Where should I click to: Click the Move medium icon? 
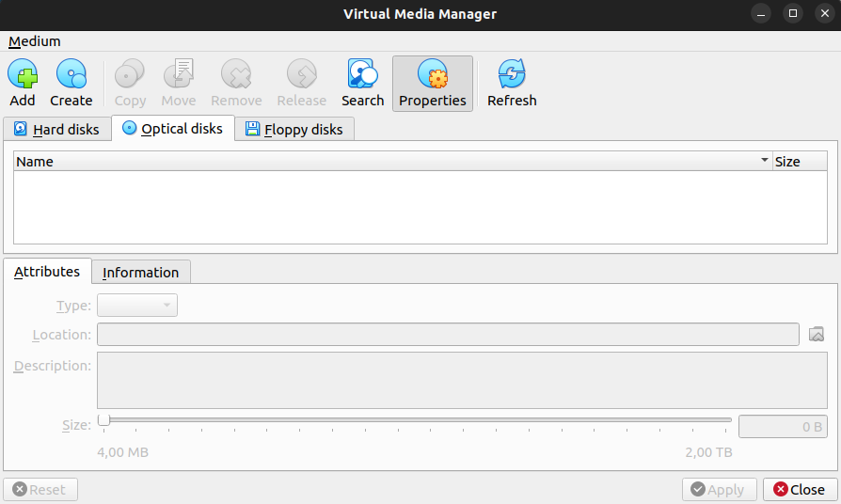tap(179, 74)
